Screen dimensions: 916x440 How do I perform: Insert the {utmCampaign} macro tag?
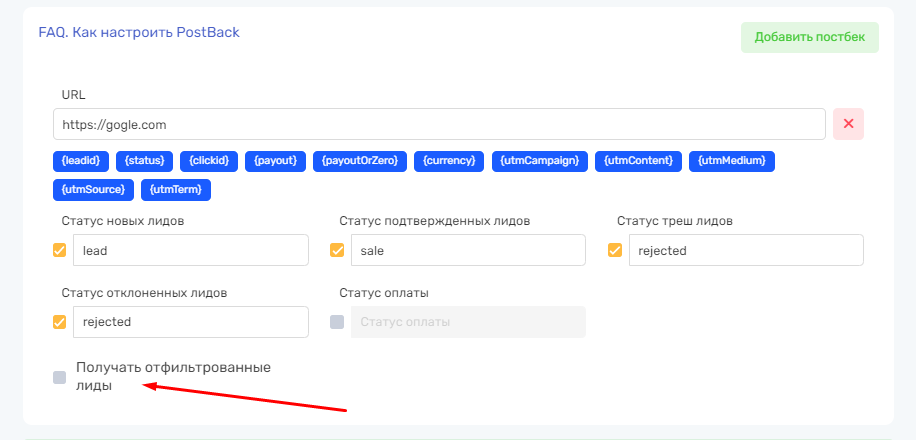pos(539,160)
